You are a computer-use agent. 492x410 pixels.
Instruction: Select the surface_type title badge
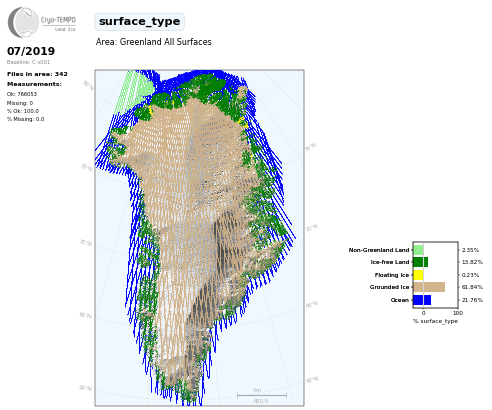coord(139,22)
